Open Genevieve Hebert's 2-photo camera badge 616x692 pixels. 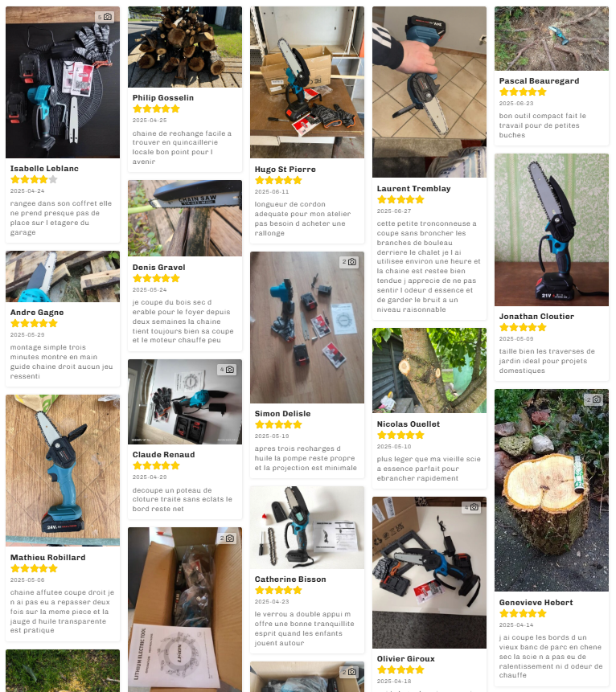(x=593, y=399)
